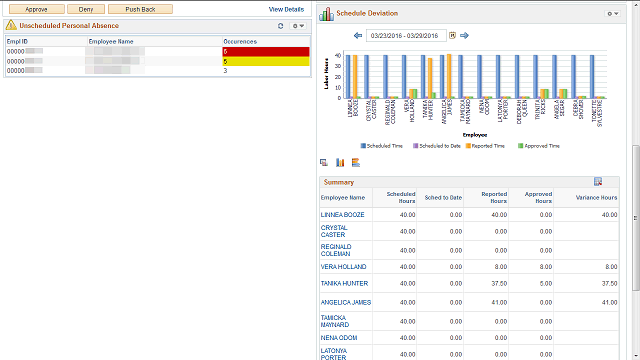Open REGINALD COLEMAN employee link
Viewport: 640px width, 360px height.
[336, 250]
